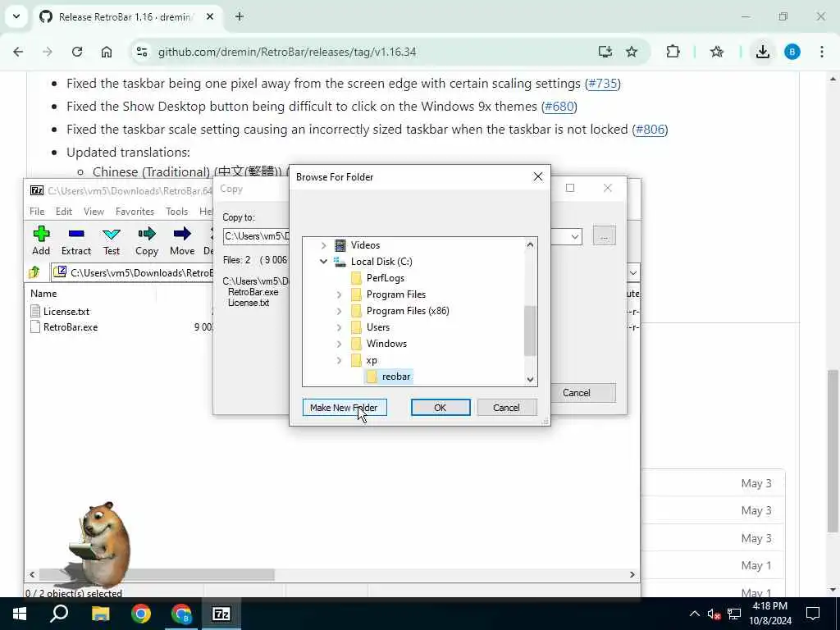Click Make New Folder button
840x630 pixels.
pyautogui.click(x=345, y=408)
